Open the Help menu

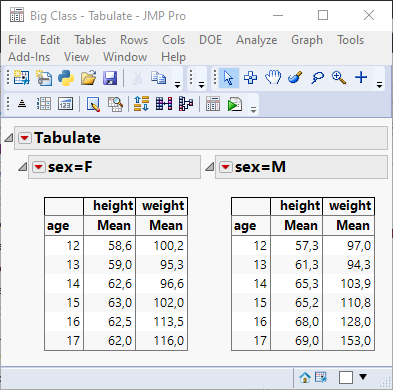coord(173,57)
